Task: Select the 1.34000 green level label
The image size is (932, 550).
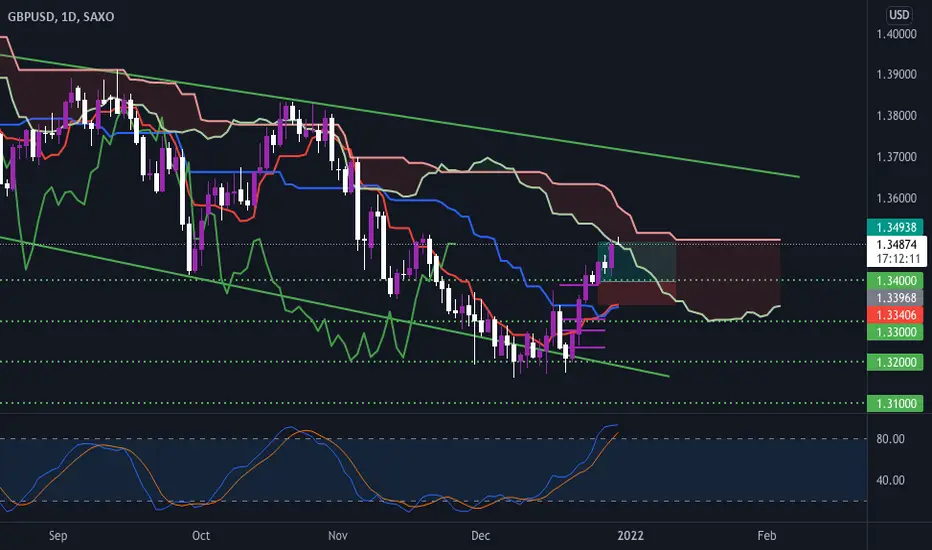Action: (x=896, y=280)
